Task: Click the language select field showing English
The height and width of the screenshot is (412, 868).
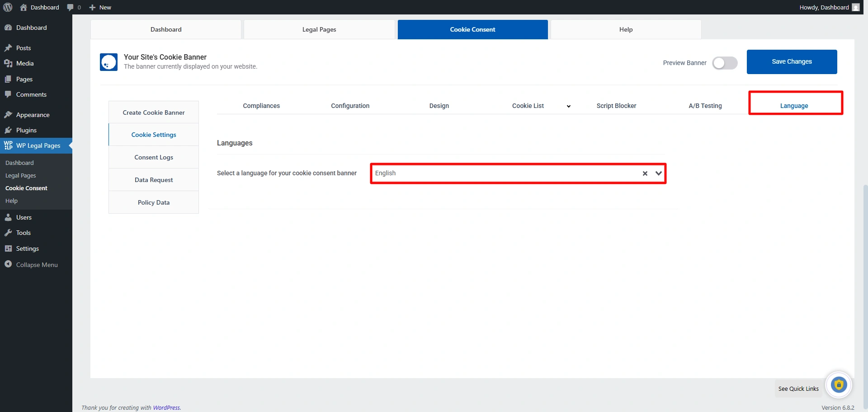Action: [x=518, y=173]
